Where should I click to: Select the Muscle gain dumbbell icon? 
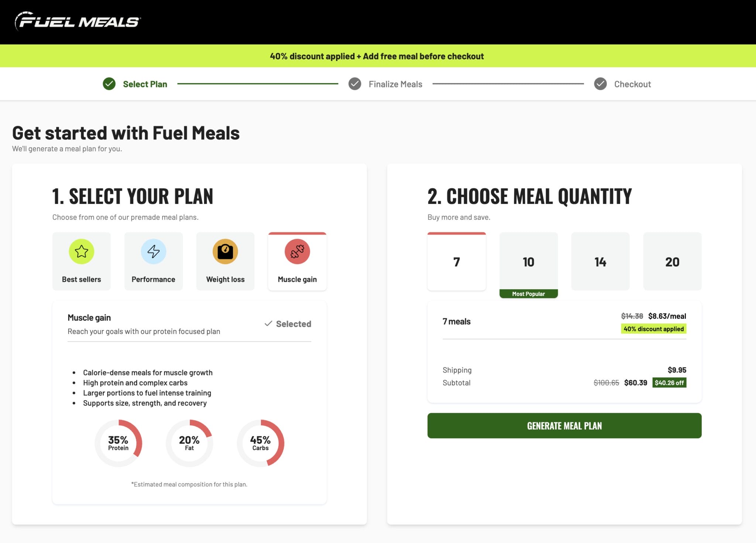[297, 252]
